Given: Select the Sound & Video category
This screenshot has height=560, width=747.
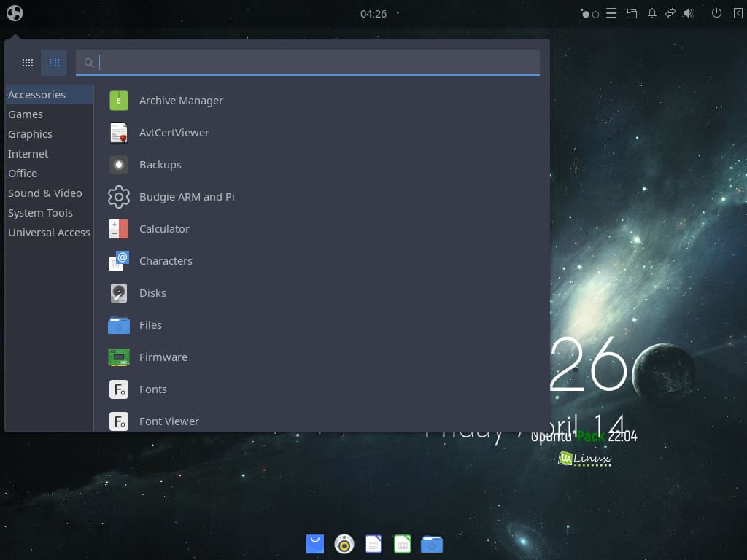Looking at the screenshot, I should pos(49,193).
